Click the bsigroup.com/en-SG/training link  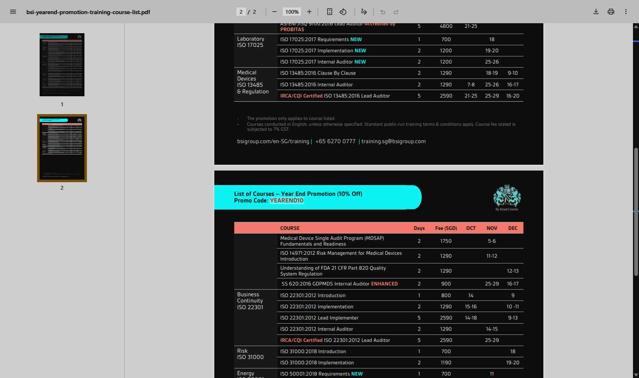(x=273, y=141)
